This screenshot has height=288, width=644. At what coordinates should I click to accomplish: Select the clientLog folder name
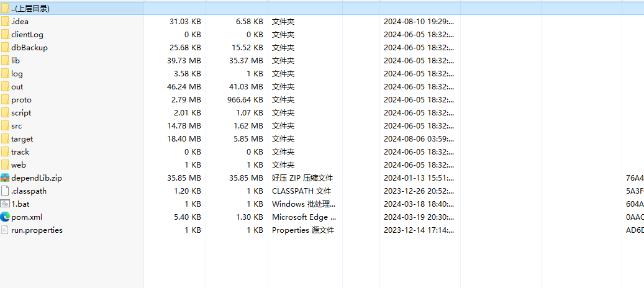[27, 35]
